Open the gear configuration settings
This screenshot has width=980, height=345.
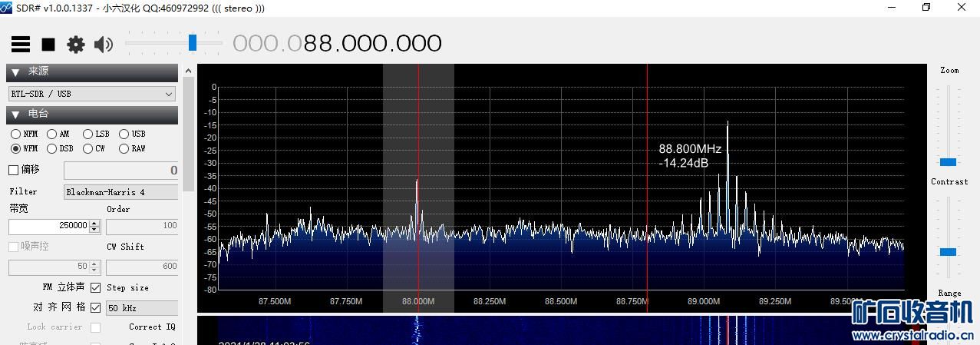coord(75,45)
